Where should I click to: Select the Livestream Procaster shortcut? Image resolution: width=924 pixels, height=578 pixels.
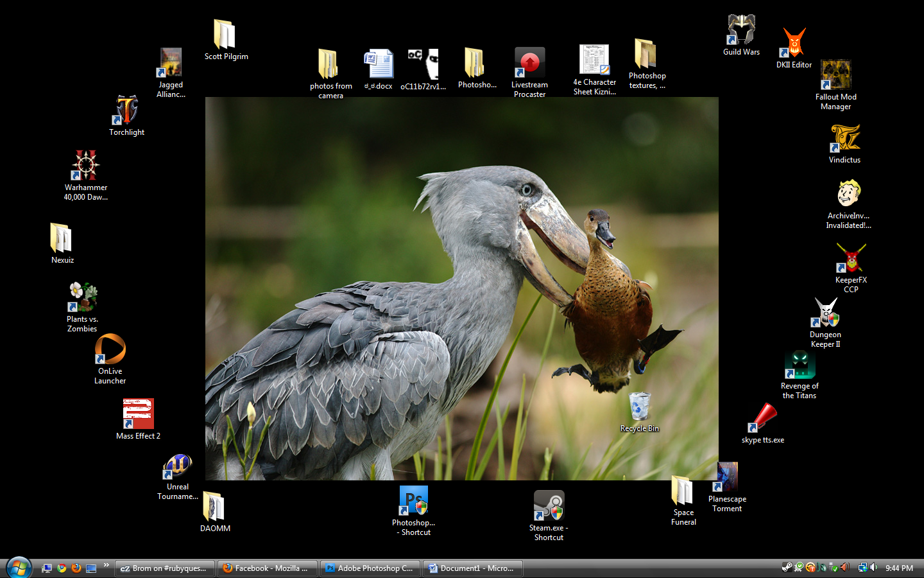click(x=529, y=64)
